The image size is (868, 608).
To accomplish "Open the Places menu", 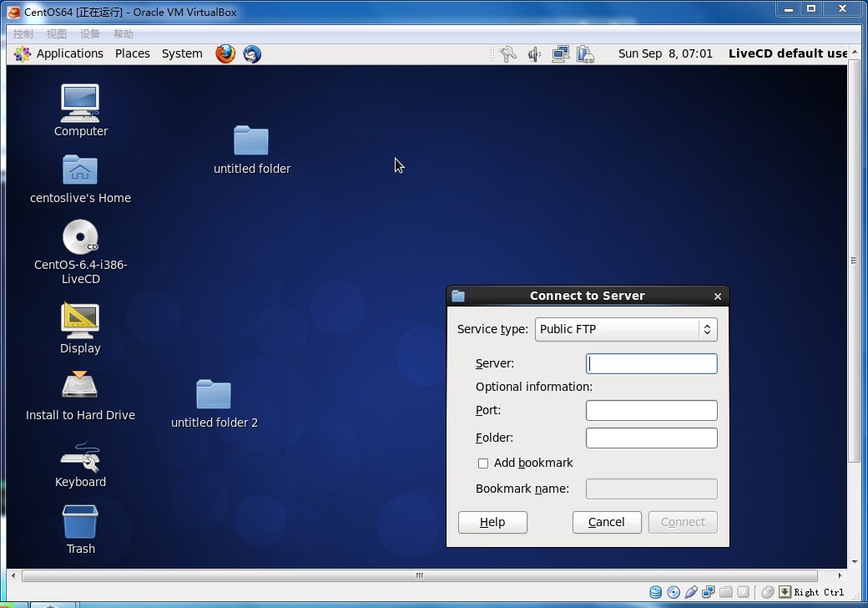I will [x=133, y=53].
